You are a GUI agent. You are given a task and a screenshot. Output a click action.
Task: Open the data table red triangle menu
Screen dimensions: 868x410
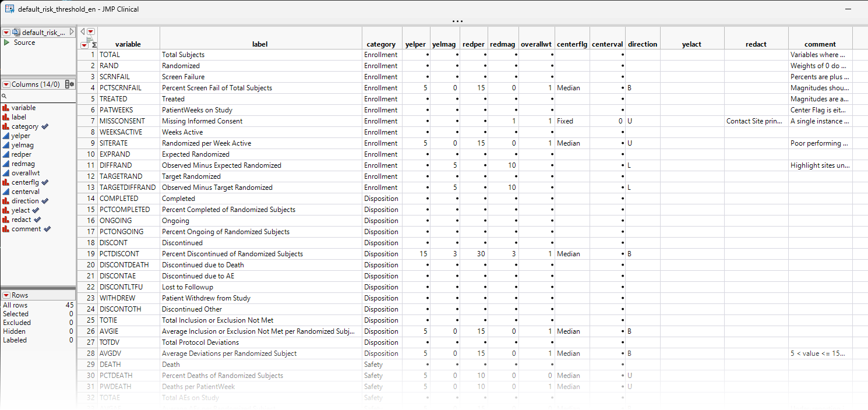[x=6, y=33]
